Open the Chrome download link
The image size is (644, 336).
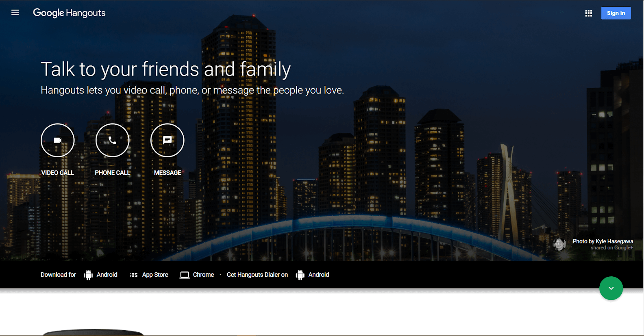point(203,275)
